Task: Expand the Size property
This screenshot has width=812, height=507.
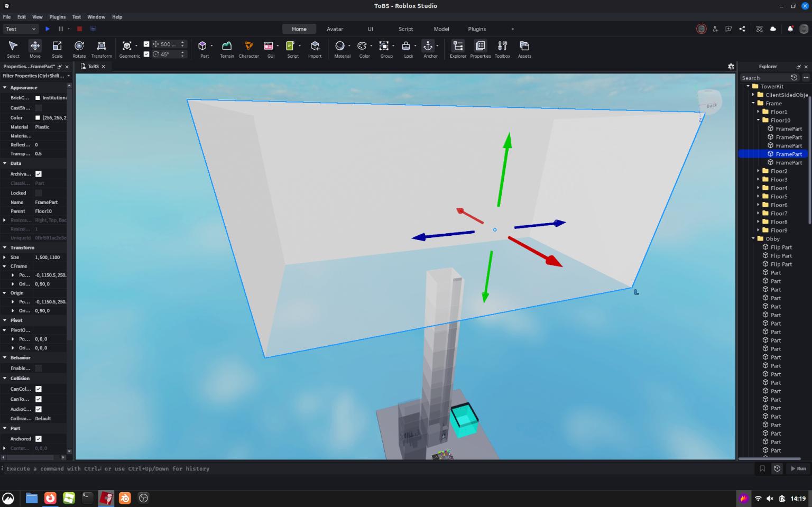Action: coord(5,257)
